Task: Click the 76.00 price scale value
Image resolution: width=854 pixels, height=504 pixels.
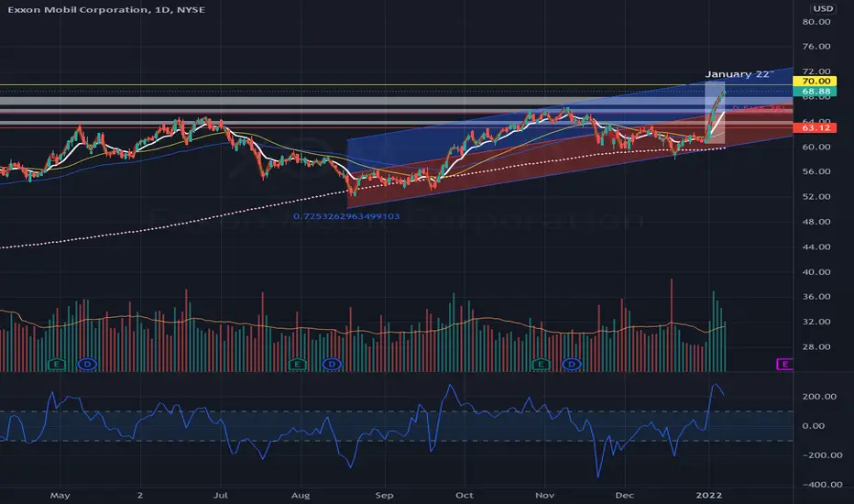Action: tap(816, 47)
